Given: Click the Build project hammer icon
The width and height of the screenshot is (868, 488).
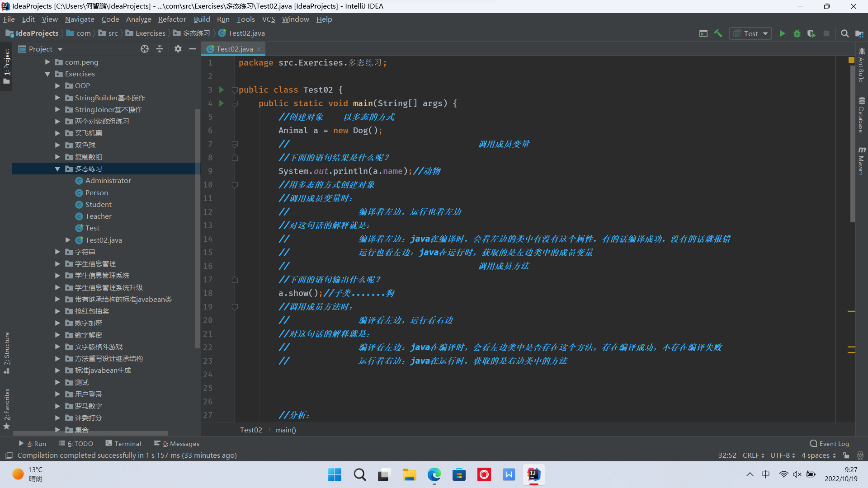Looking at the screenshot, I should click(x=718, y=33).
